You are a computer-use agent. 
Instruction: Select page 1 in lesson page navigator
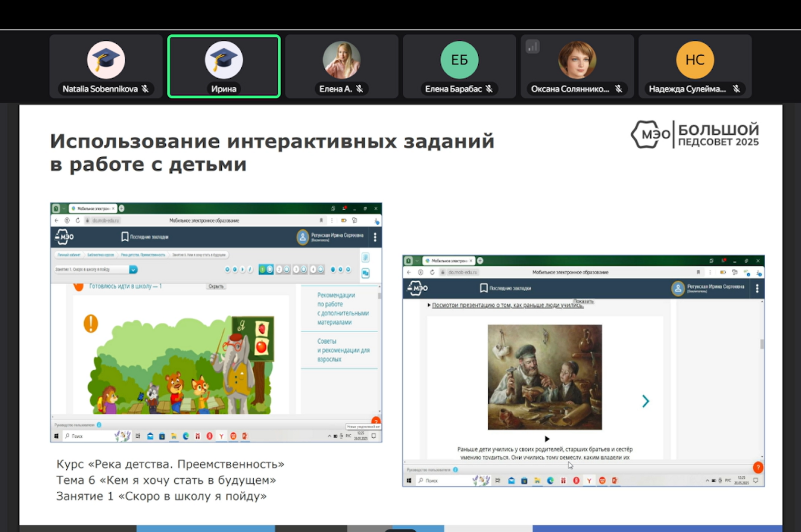[266, 269]
